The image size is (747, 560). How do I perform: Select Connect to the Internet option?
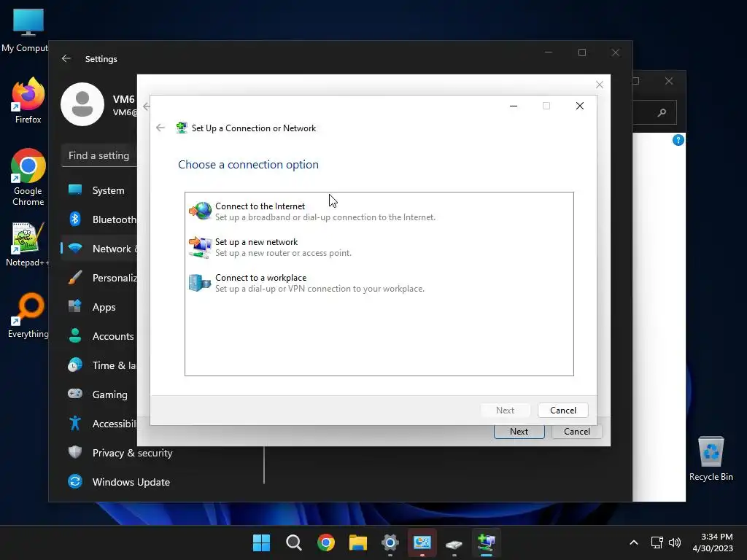pyautogui.click(x=379, y=211)
